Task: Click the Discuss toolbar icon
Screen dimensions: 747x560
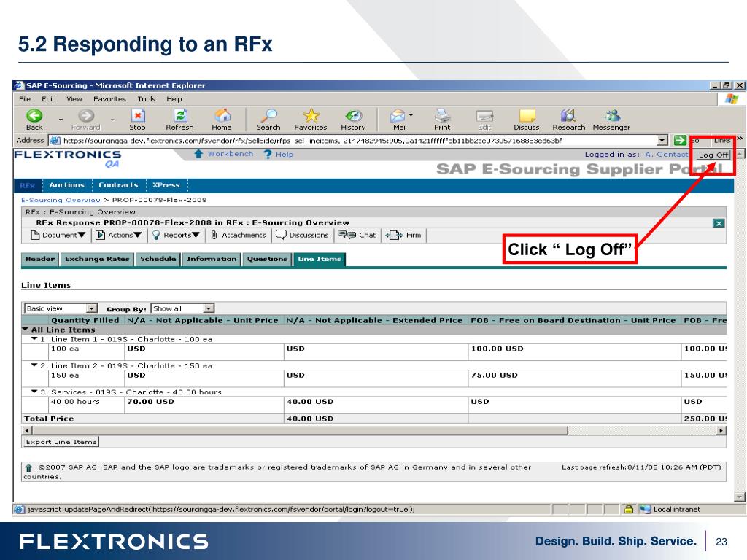Action: click(527, 120)
